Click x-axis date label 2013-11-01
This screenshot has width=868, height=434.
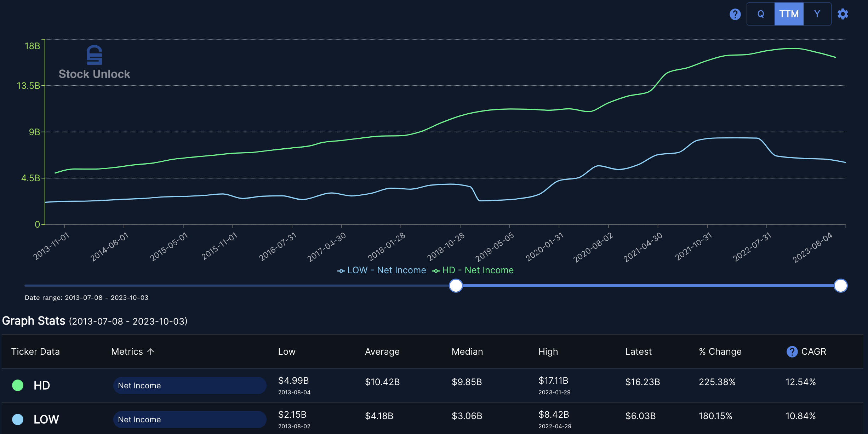pyautogui.click(x=51, y=246)
